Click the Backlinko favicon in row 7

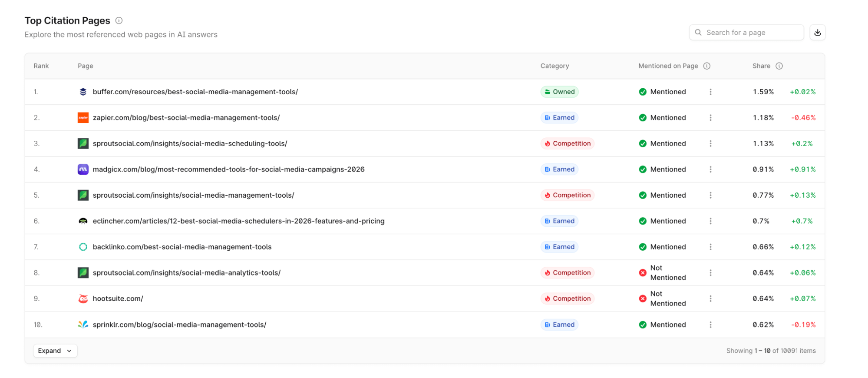point(83,247)
